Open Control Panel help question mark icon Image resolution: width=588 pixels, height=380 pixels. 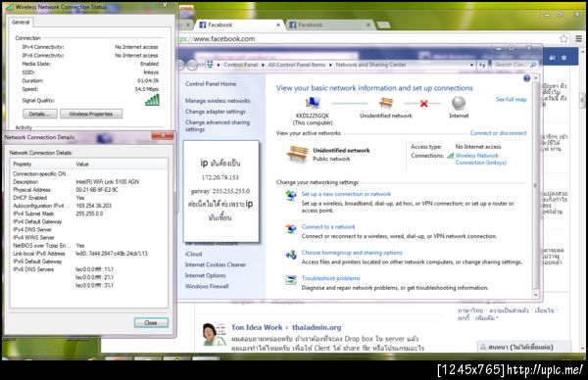click(526, 78)
